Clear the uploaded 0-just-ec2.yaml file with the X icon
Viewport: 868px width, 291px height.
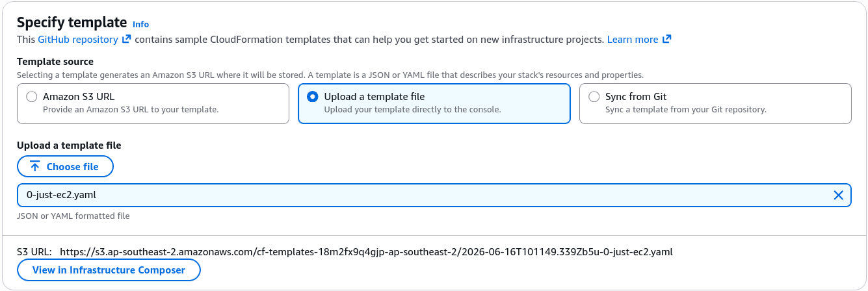[838, 195]
